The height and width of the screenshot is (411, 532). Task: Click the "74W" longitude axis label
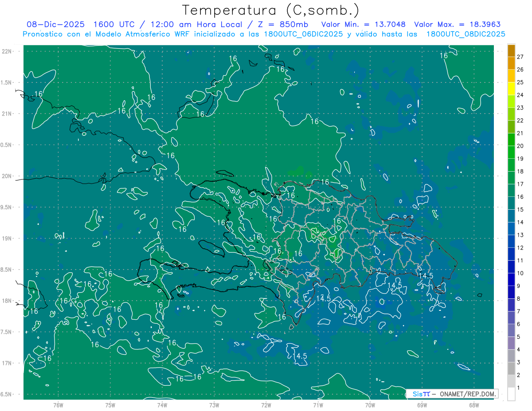click(162, 405)
